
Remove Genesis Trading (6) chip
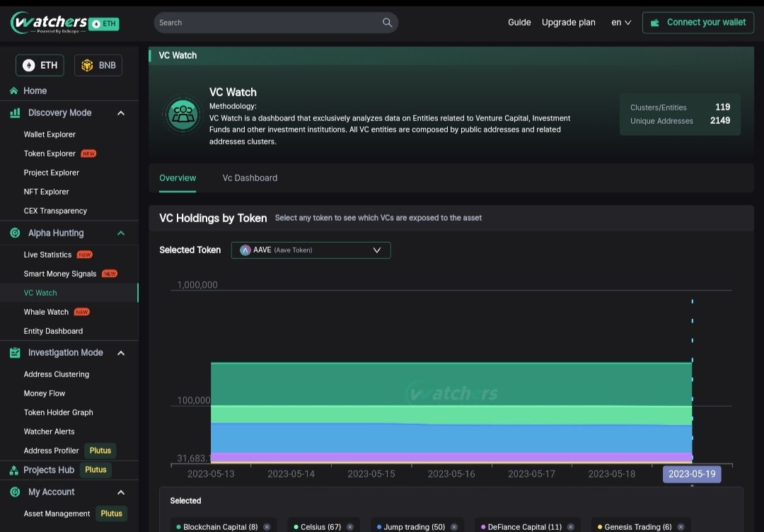pyautogui.click(x=681, y=526)
